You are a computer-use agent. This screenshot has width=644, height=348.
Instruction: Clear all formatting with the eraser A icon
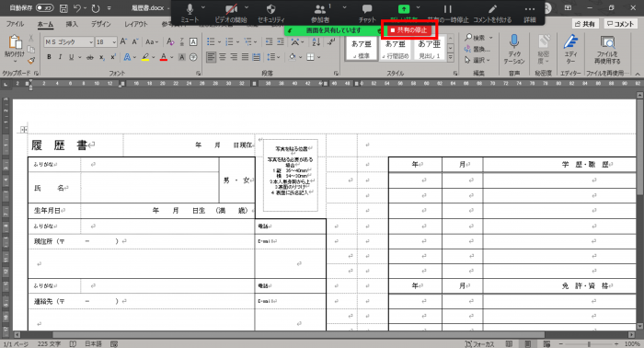pos(170,42)
